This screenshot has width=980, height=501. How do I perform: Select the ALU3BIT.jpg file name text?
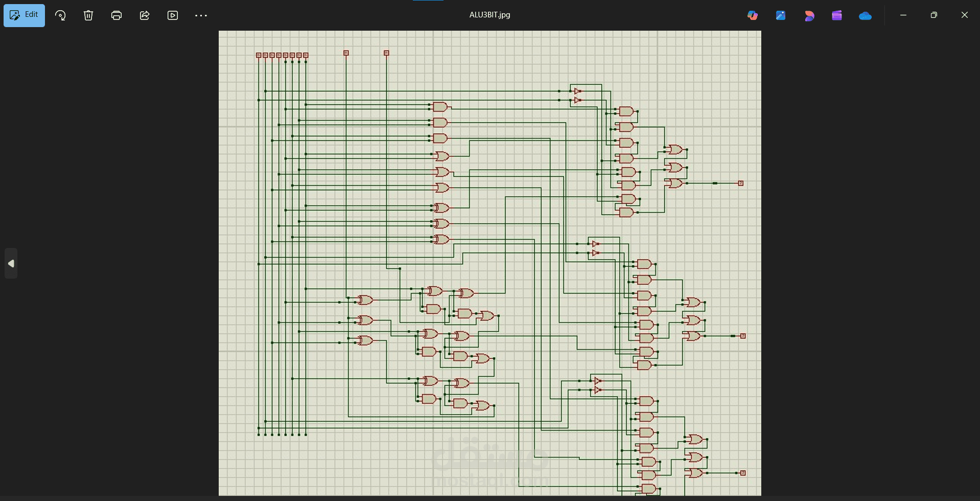(x=489, y=15)
